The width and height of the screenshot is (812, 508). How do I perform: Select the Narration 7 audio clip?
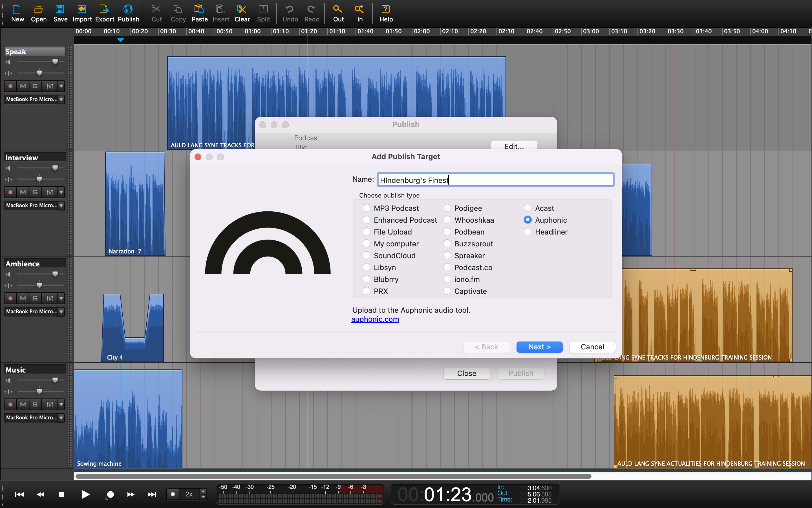[135, 203]
